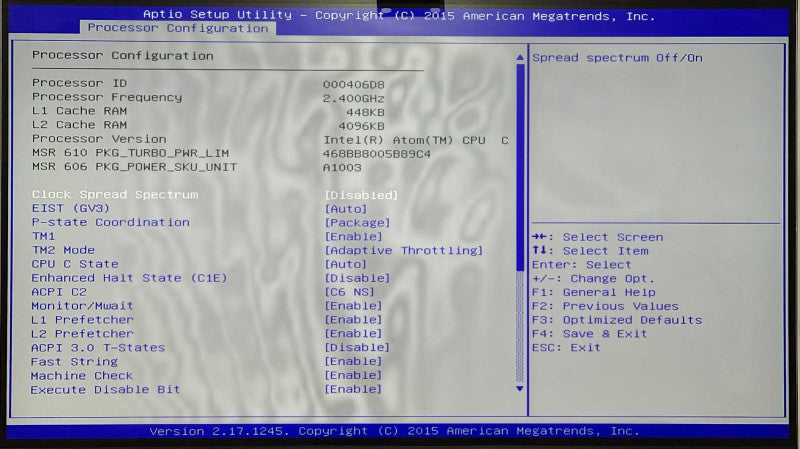Image resolution: width=800 pixels, height=449 pixels.
Task: Select the Processor Configuration tab
Action: (x=178, y=28)
